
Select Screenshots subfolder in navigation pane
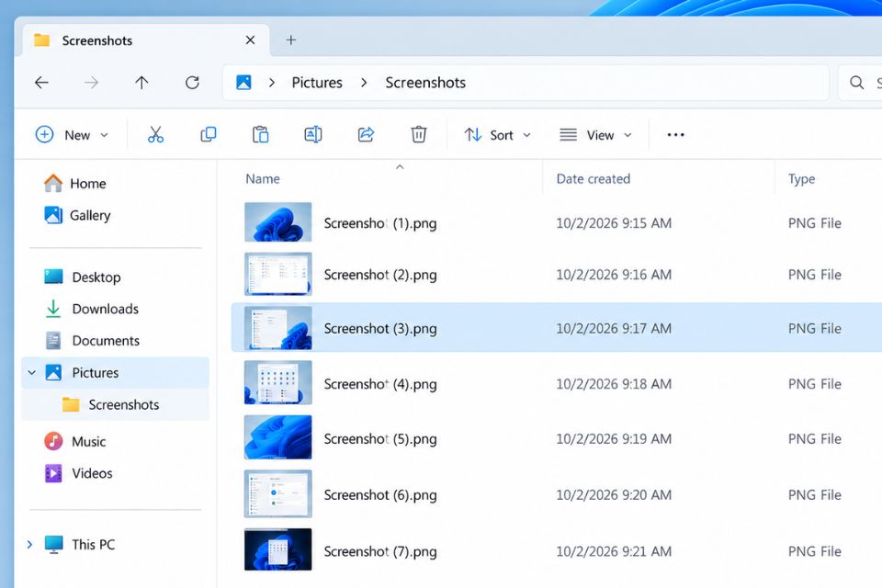pyautogui.click(x=116, y=404)
